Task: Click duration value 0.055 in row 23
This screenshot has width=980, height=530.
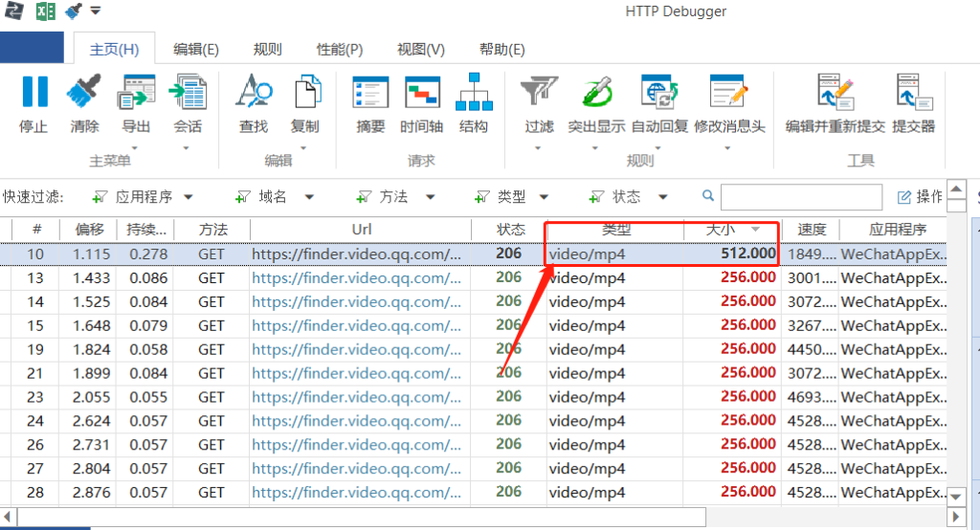Action: point(148,398)
